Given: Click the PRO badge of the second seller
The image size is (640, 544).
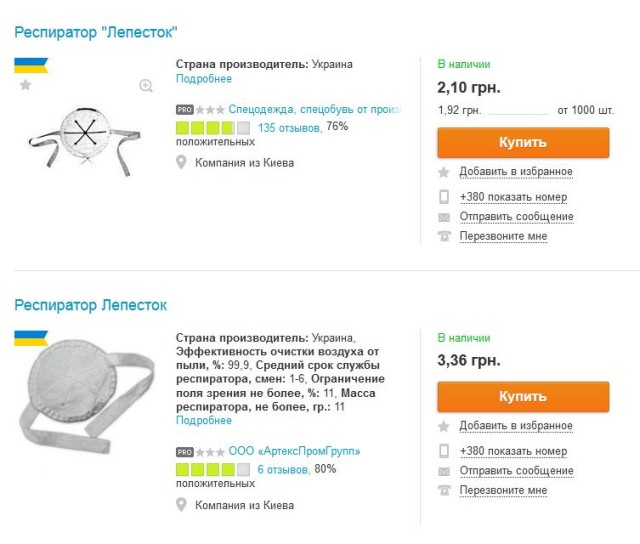Looking at the screenshot, I should pyautogui.click(x=184, y=452).
